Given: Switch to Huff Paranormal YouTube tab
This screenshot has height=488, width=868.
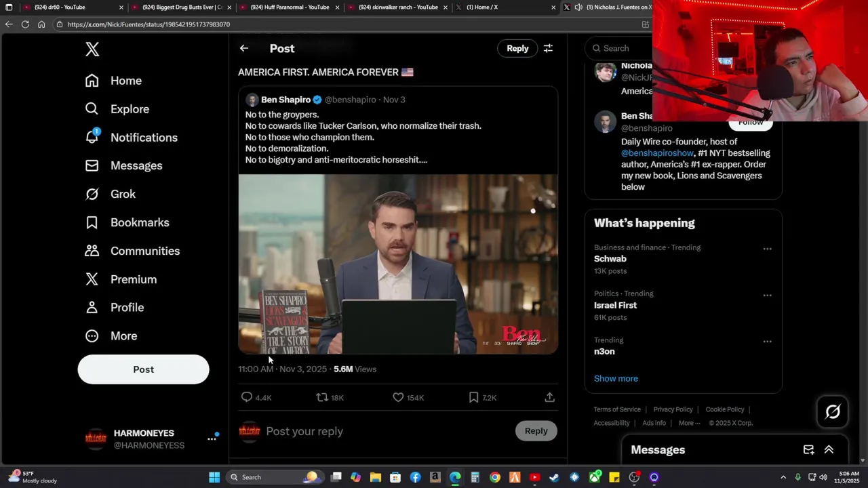Looking at the screenshot, I should point(290,7).
